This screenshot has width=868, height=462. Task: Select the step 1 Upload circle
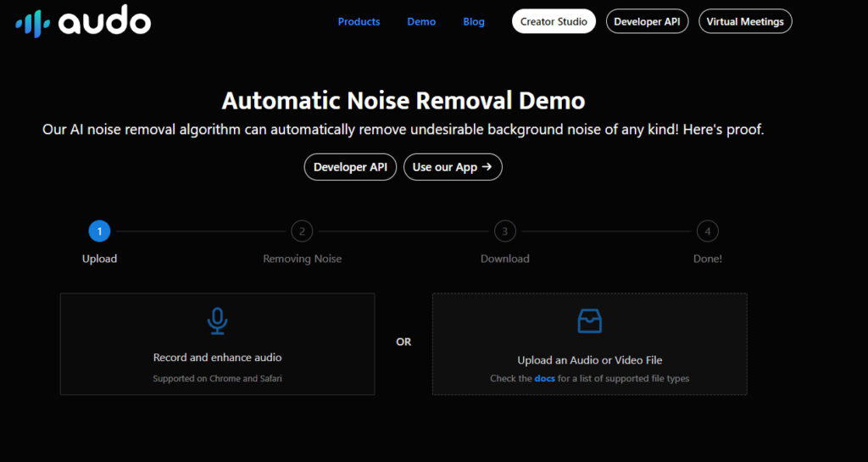pyautogui.click(x=99, y=231)
